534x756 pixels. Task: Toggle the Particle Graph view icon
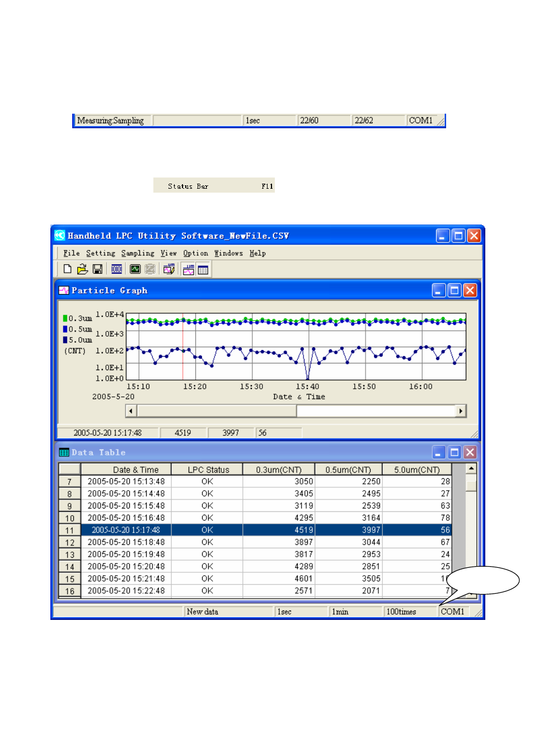tap(189, 270)
